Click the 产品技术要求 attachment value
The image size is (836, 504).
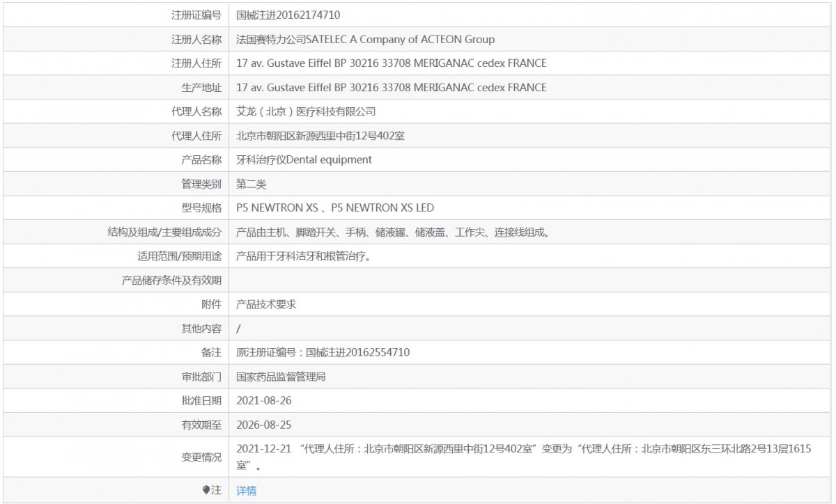tap(267, 304)
